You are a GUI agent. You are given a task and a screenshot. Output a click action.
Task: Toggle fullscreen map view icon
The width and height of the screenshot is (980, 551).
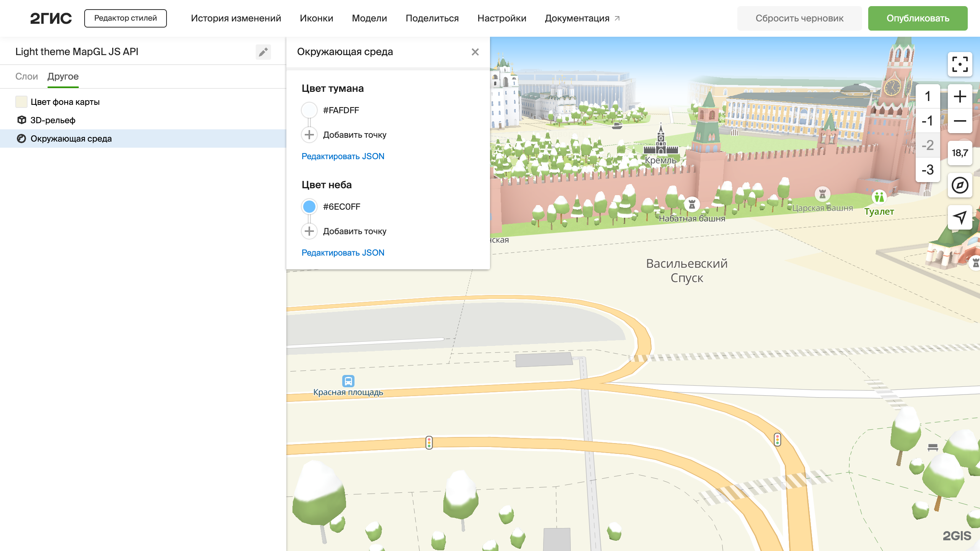(x=960, y=64)
